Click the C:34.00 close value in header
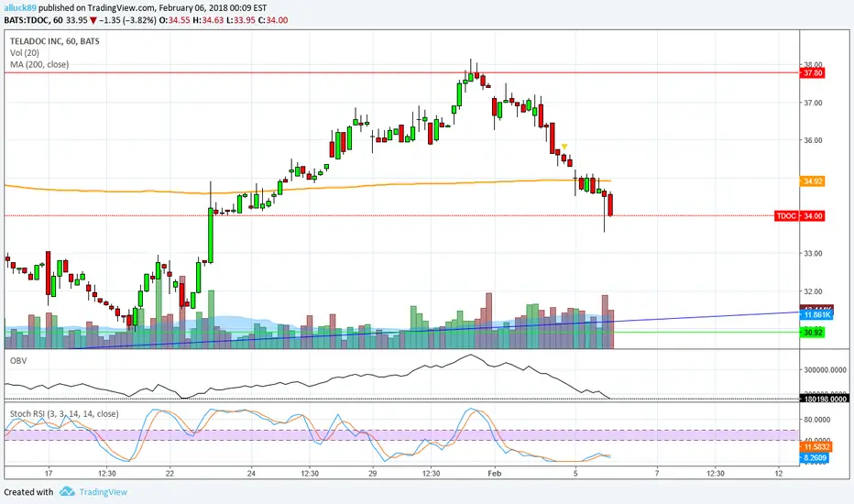Image resolution: width=854 pixels, height=504 pixels. point(273,20)
